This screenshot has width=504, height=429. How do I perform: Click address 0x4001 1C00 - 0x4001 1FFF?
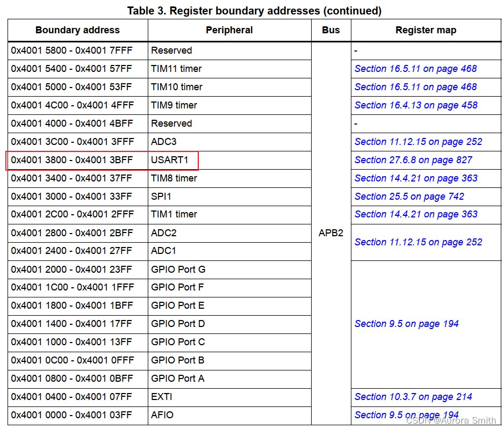point(73,287)
